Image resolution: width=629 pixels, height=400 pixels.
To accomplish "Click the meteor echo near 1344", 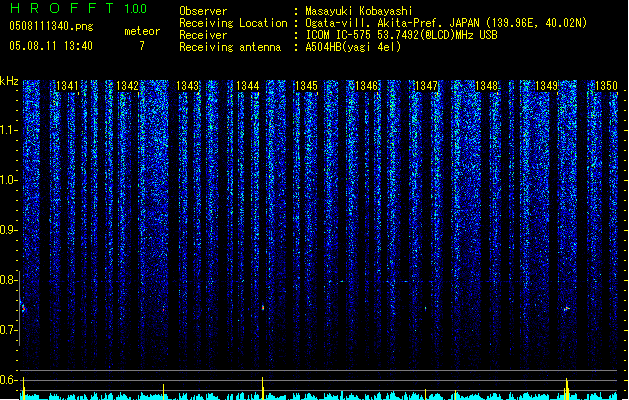I will (x=263, y=308).
